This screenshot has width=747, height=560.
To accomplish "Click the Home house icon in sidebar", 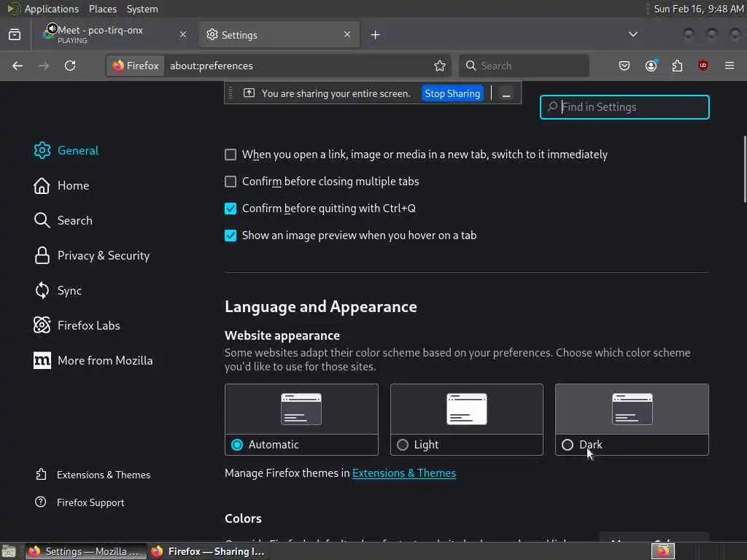I will (x=42, y=186).
